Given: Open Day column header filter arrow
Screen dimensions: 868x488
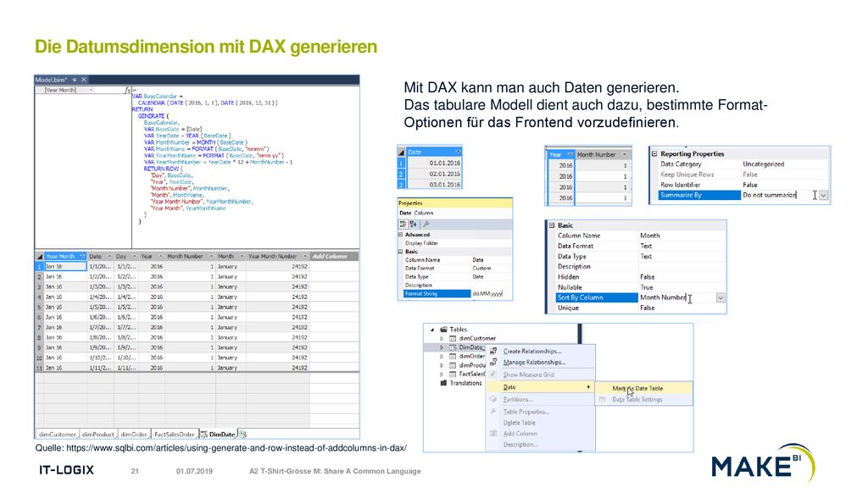Looking at the screenshot, I should point(134,256).
